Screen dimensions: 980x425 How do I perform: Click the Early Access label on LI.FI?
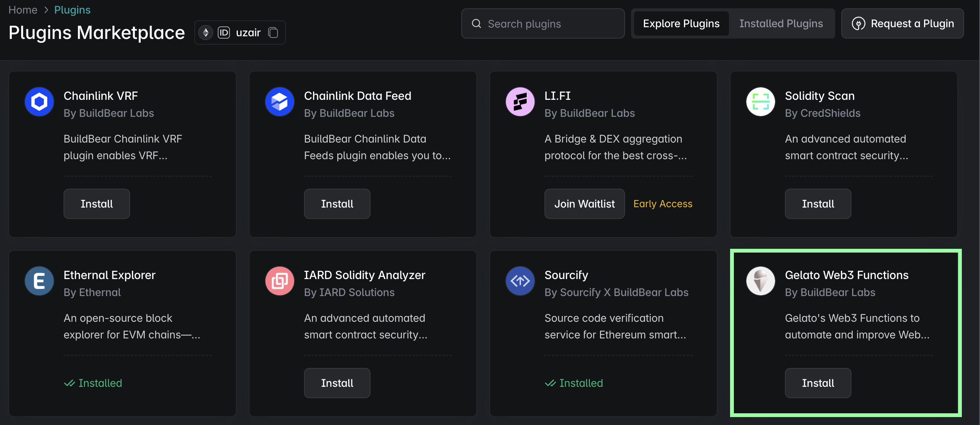click(663, 204)
